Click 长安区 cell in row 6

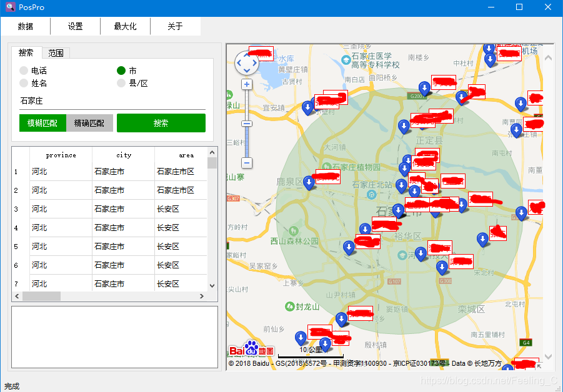pyautogui.click(x=181, y=265)
